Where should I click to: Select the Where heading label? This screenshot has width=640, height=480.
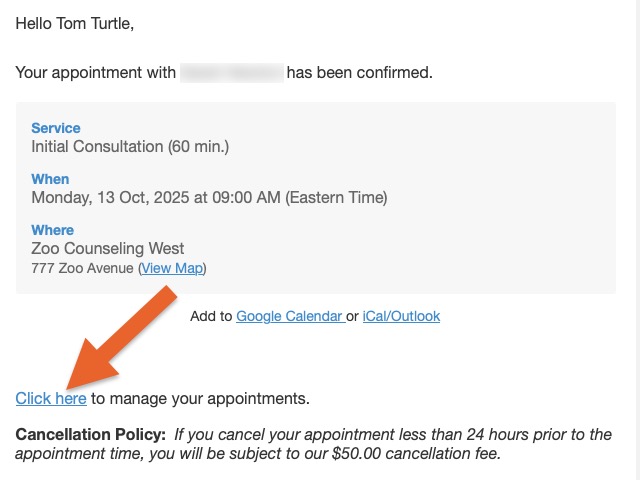point(53,230)
